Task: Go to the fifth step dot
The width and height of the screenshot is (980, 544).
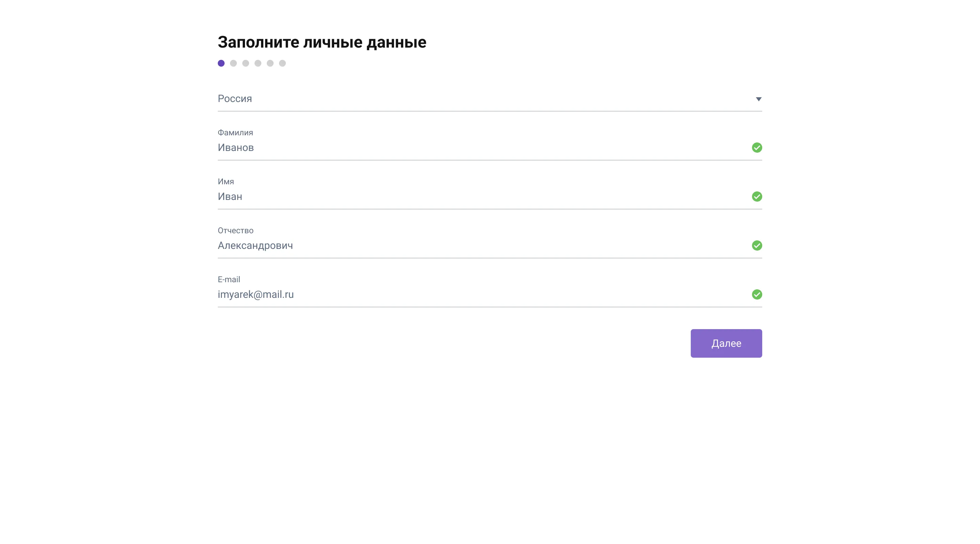Action: 270,64
